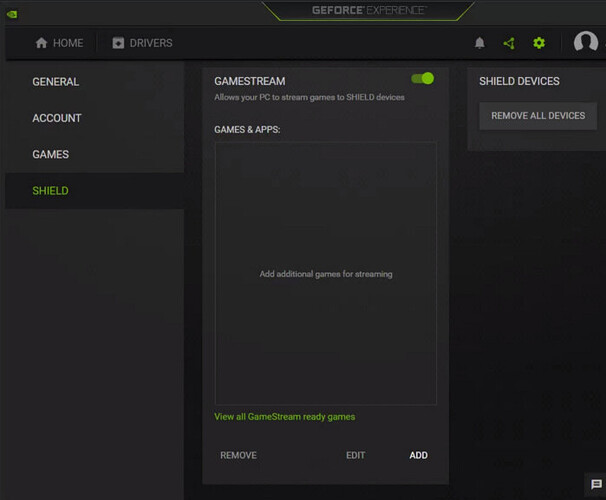Open settings via the gear icon
606x500 pixels.
[539, 43]
